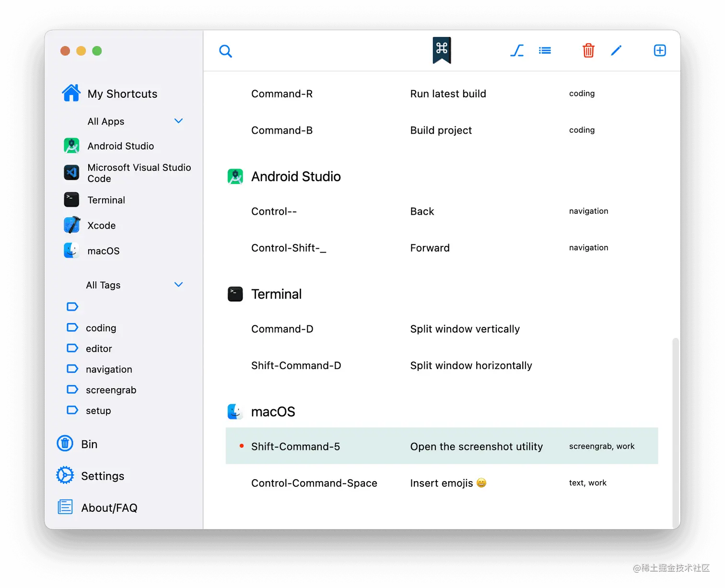Select the Control-Shift-_ shortcut text
Viewport: 725px width, 588px height.
coord(289,248)
